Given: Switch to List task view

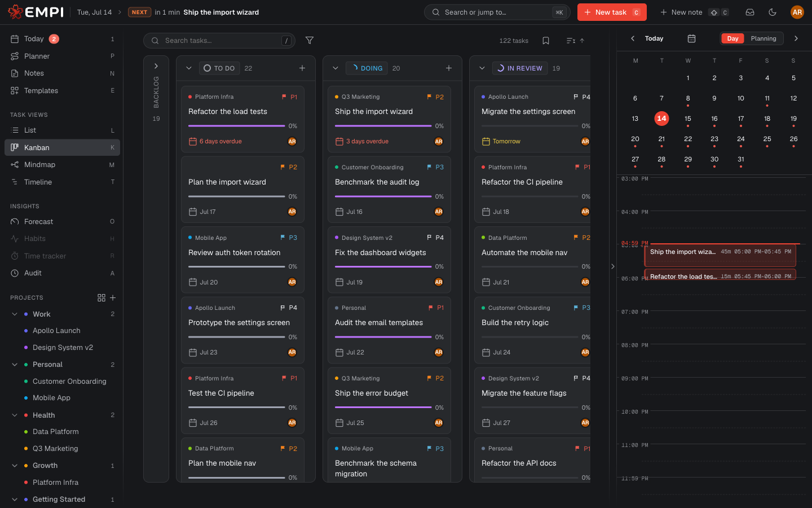Looking at the screenshot, I should click(62, 130).
